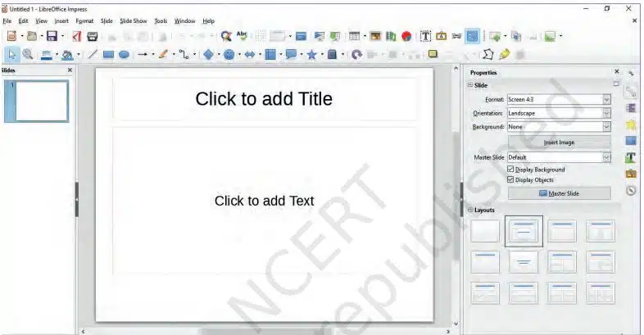Click the Zoom & Pan magnifier tool

coord(28,55)
